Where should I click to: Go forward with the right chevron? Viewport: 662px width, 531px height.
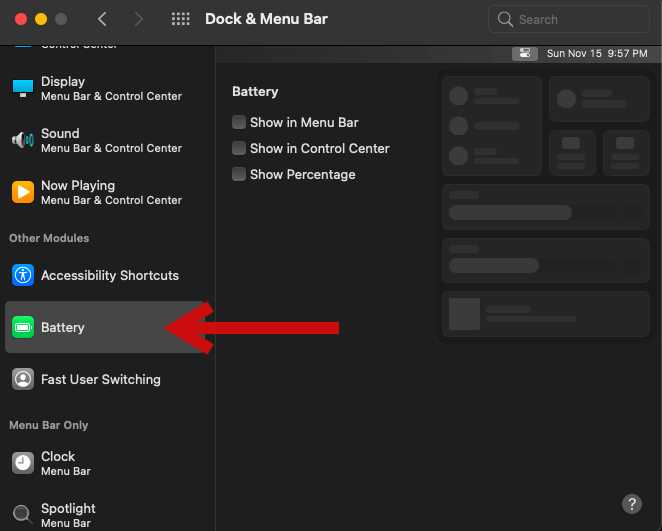138,19
